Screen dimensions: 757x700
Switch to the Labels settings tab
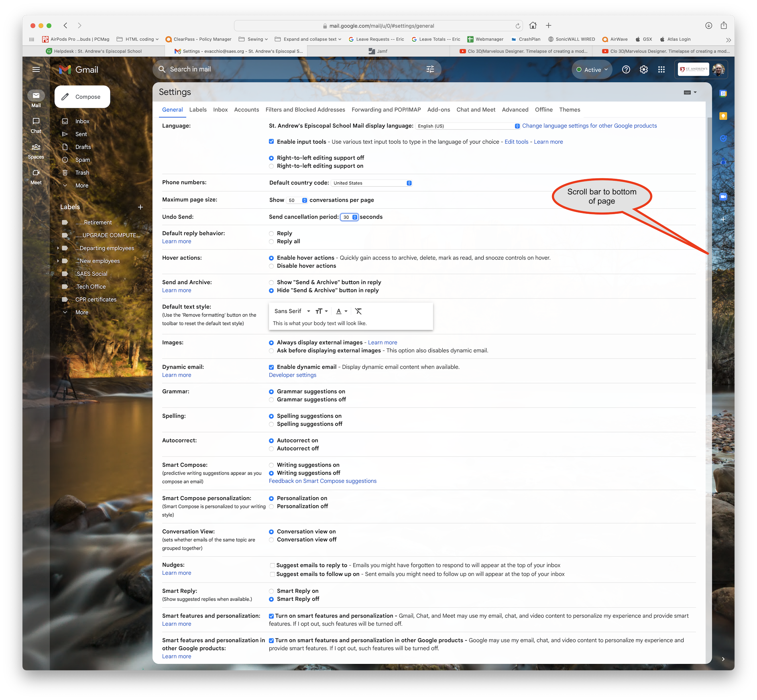[198, 110]
